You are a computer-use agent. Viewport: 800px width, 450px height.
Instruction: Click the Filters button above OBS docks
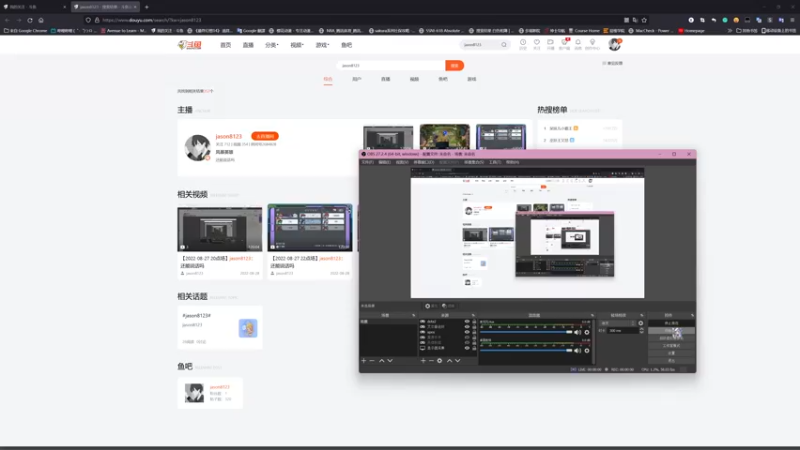click(x=448, y=306)
